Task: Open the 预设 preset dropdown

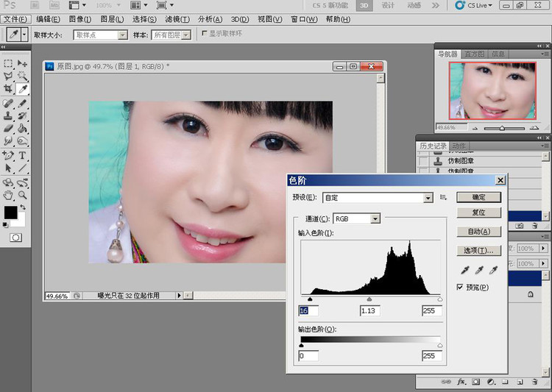Action: coord(378,198)
